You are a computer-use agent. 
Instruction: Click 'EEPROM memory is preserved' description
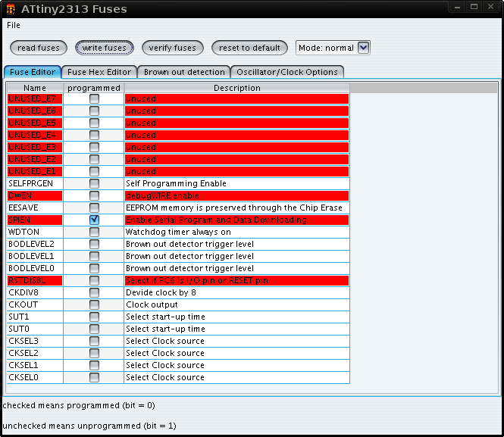tap(237, 208)
